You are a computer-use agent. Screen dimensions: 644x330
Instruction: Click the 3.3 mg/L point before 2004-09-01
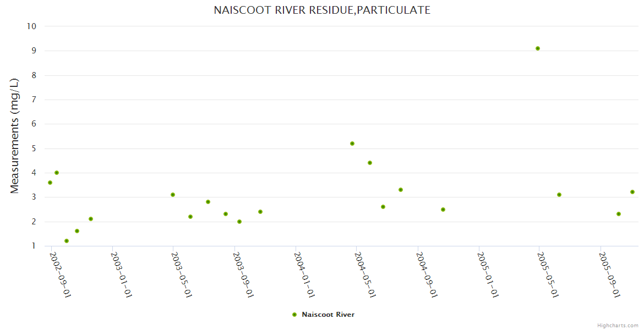[x=401, y=190]
